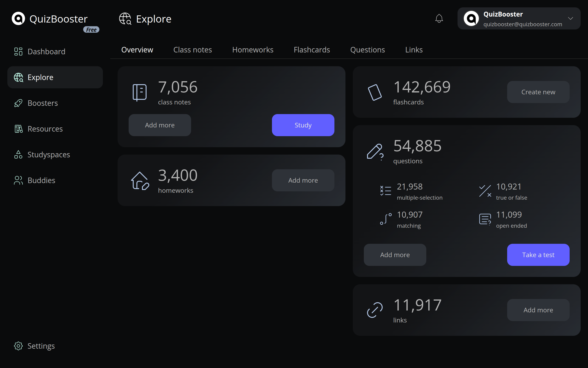588x368 pixels.
Task: Open Boosters from the sidebar
Action: 55,103
